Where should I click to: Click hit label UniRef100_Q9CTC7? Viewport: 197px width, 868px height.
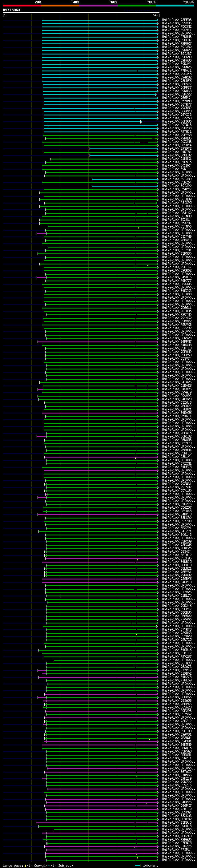(177, 267)
